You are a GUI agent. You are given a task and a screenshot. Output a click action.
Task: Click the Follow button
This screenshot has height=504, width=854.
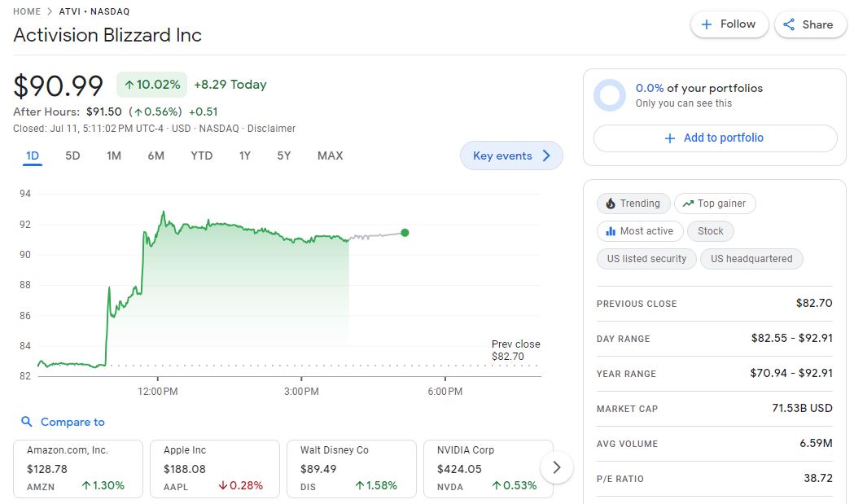tap(729, 24)
